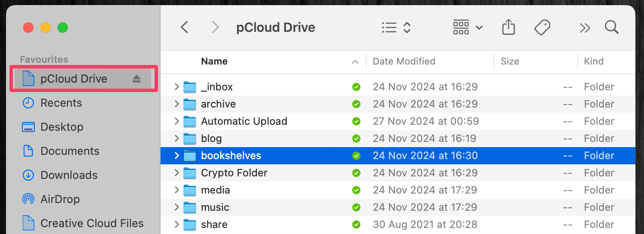Expand the Automatic Upload folder
The height and width of the screenshot is (234, 644).
click(x=176, y=121)
